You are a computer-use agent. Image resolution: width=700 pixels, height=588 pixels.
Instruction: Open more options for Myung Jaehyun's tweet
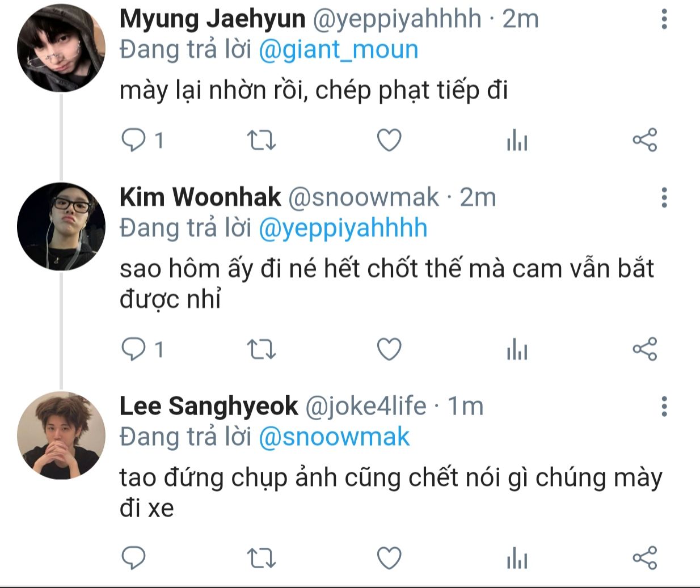coord(664,19)
